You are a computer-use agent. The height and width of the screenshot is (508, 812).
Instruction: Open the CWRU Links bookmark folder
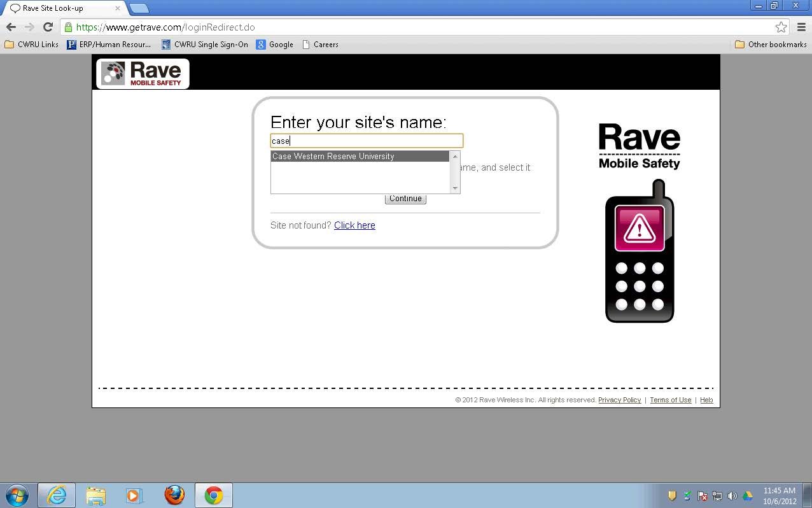coord(32,45)
